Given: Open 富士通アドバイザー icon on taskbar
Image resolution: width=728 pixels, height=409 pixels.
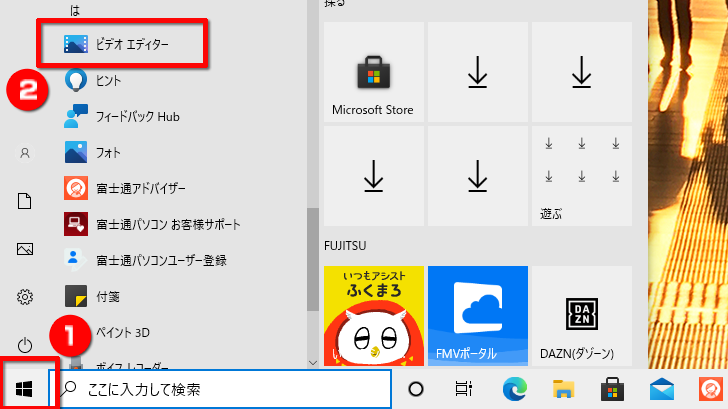Looking at the screenshot, I should point(711,389).
